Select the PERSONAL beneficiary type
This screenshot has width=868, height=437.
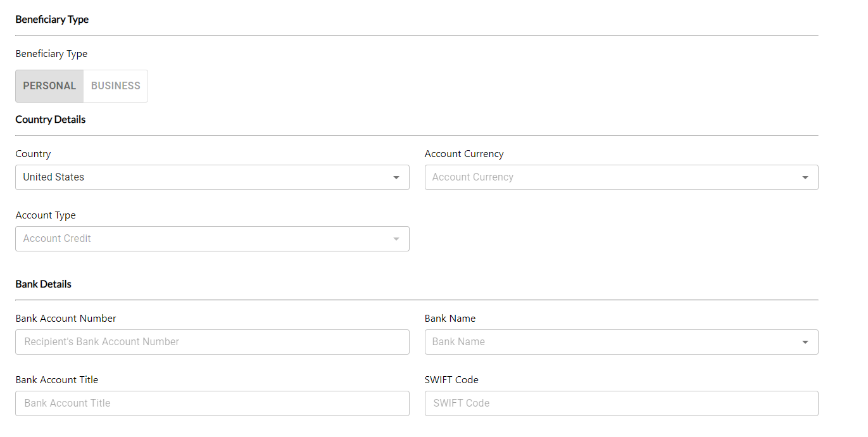tap(49, 86)
